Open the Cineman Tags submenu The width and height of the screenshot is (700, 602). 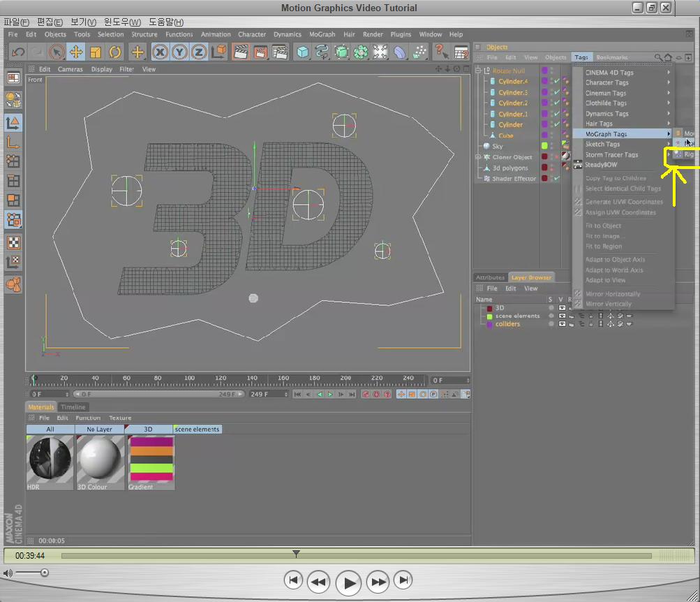(x=624, y=93)
